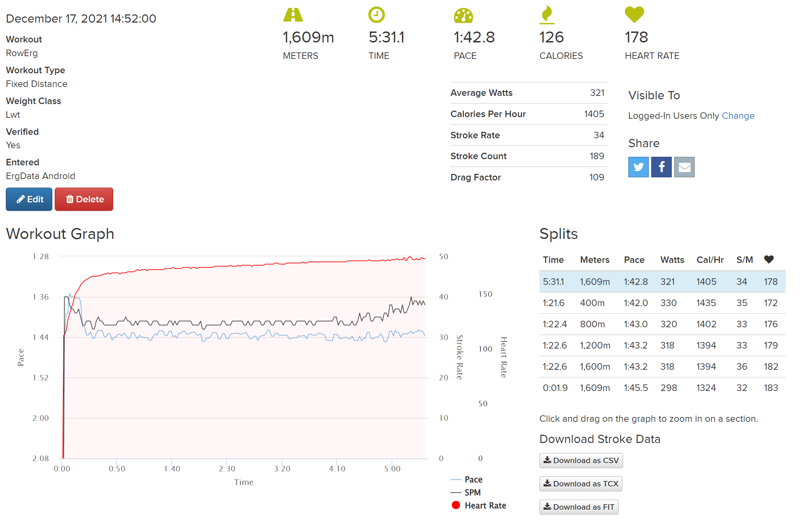The width and height of the screenshot is (812, 532).
Task: Click the speedometer icon above pace
Action: [x=463, y=15]
